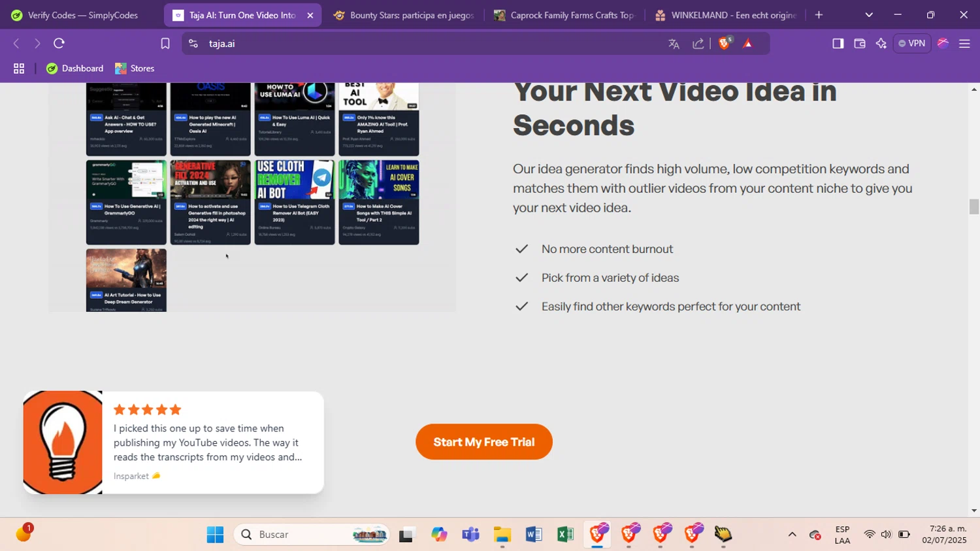Click the Start My Free Trial button

tap(484, 442)
